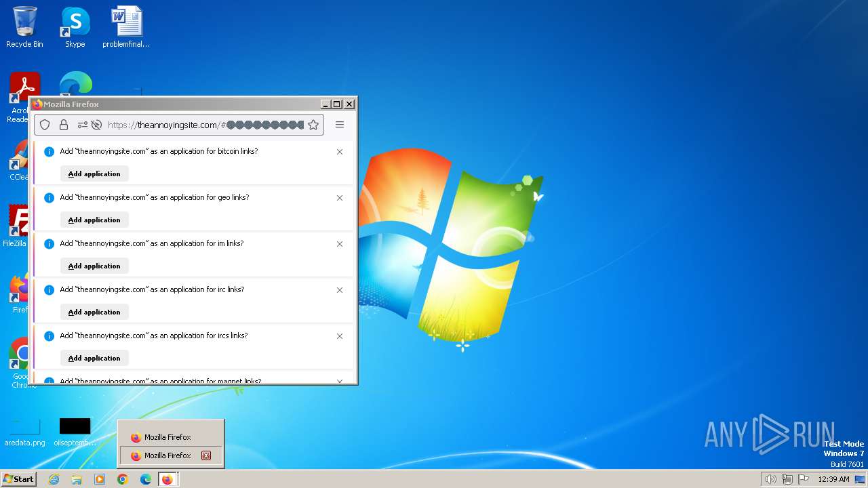
Task: Click the volume speaker tray icon
Action: tap(770, 479)
